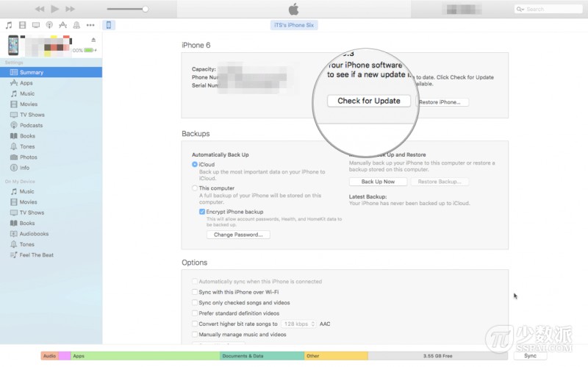This screenshot has height=367, width=588.
Task: Click the Sync button
Action: [x=530, y=356]
